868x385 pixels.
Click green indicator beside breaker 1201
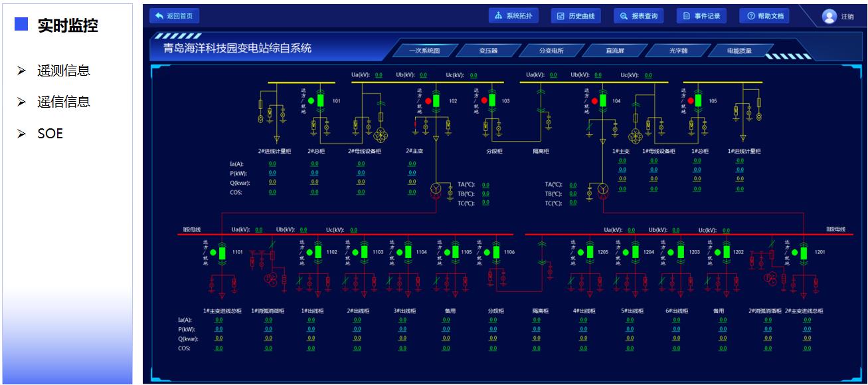(794, 252)
